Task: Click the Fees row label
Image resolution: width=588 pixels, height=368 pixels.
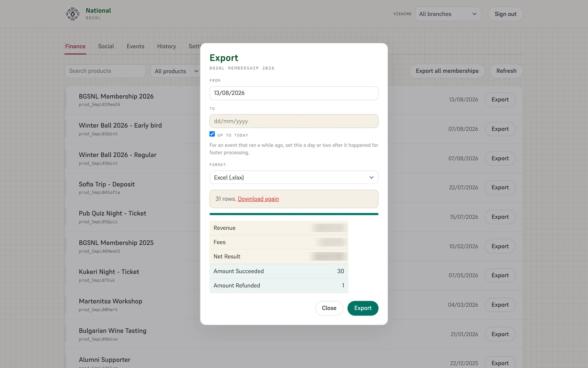Action: 219,242
